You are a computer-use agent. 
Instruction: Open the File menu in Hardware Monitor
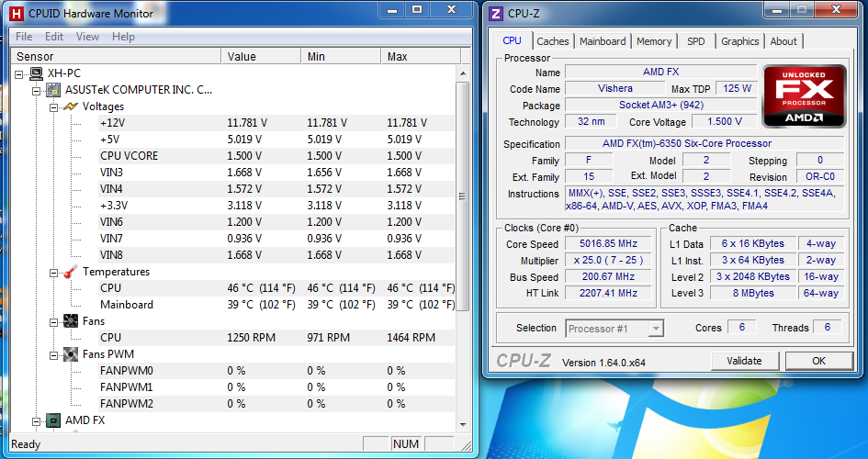tap(24, 37)
